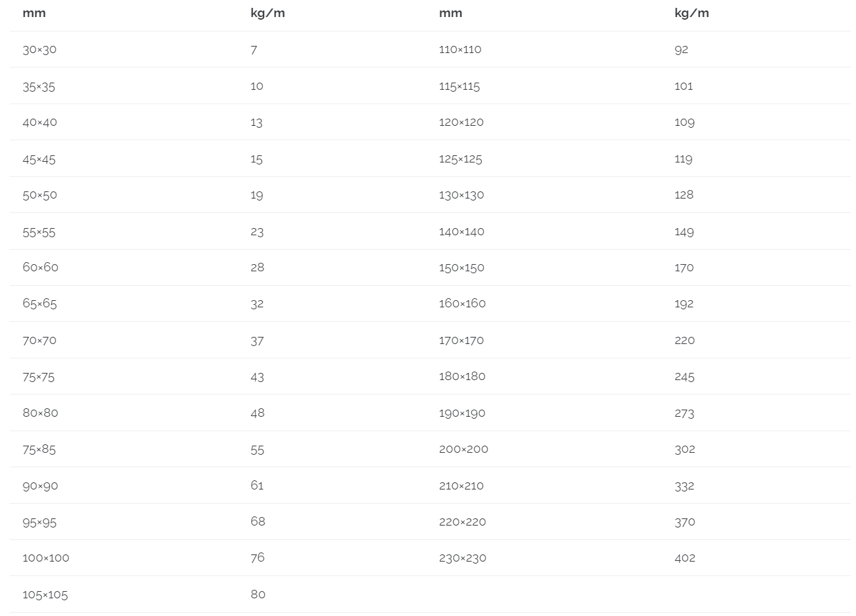Click the 100×100 size entry
Screen dimensions: 856x616
pyautogui.click(x=46, y=558)
